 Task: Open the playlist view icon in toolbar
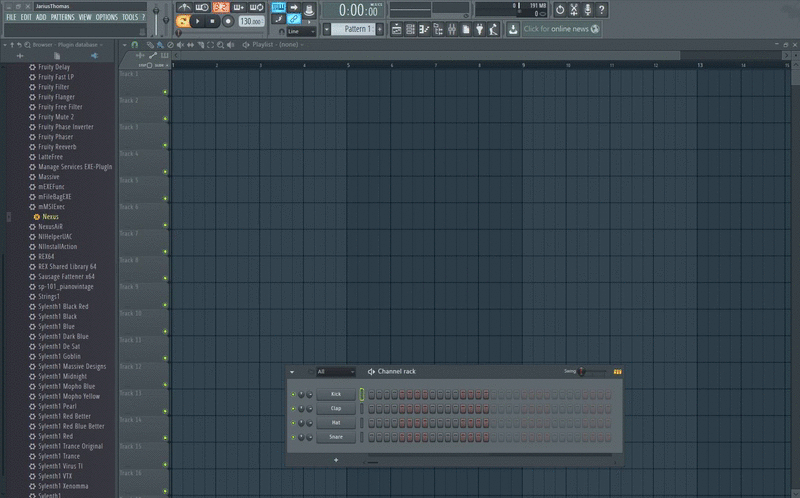point(396,29)
